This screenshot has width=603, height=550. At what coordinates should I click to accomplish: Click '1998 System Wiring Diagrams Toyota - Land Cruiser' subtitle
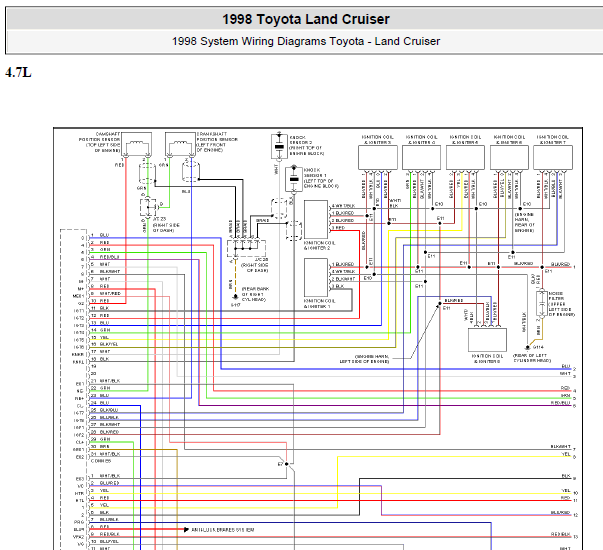(x=306, y=41)
